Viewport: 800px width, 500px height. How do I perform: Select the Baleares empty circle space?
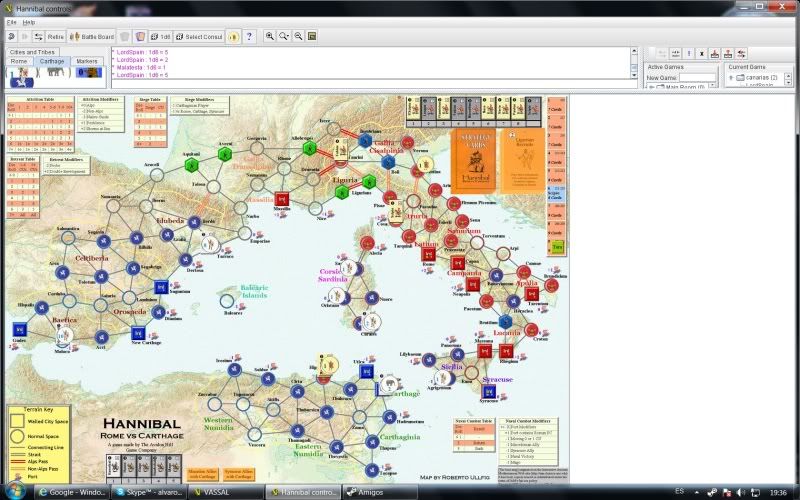227,301
